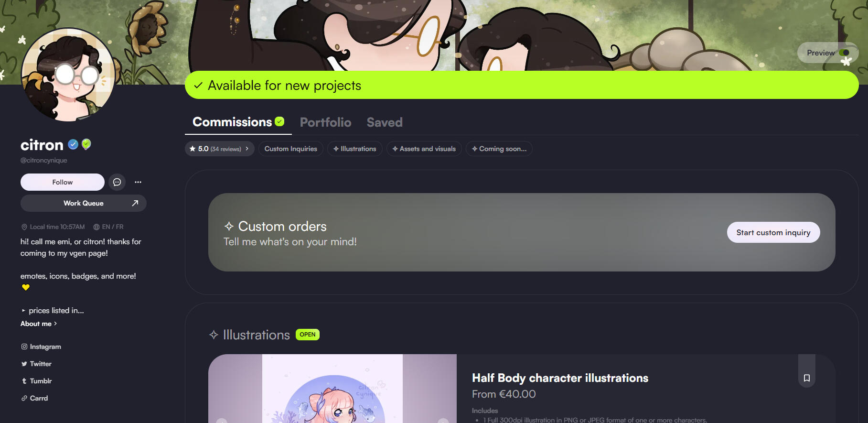Click the Follow button

point(63,182)
